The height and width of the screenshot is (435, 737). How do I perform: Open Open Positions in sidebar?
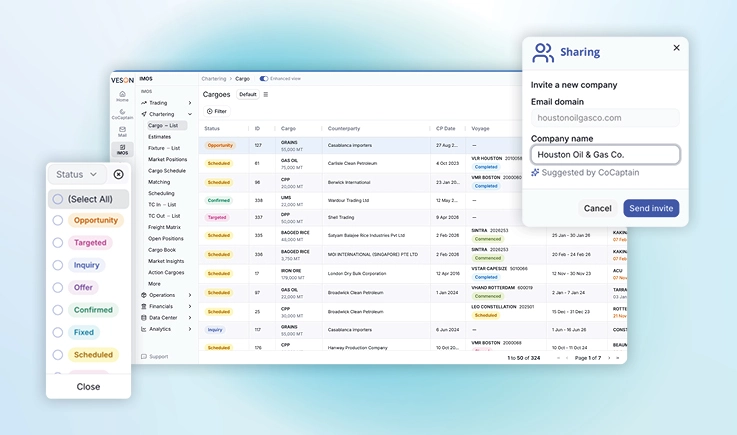(165, 238)
